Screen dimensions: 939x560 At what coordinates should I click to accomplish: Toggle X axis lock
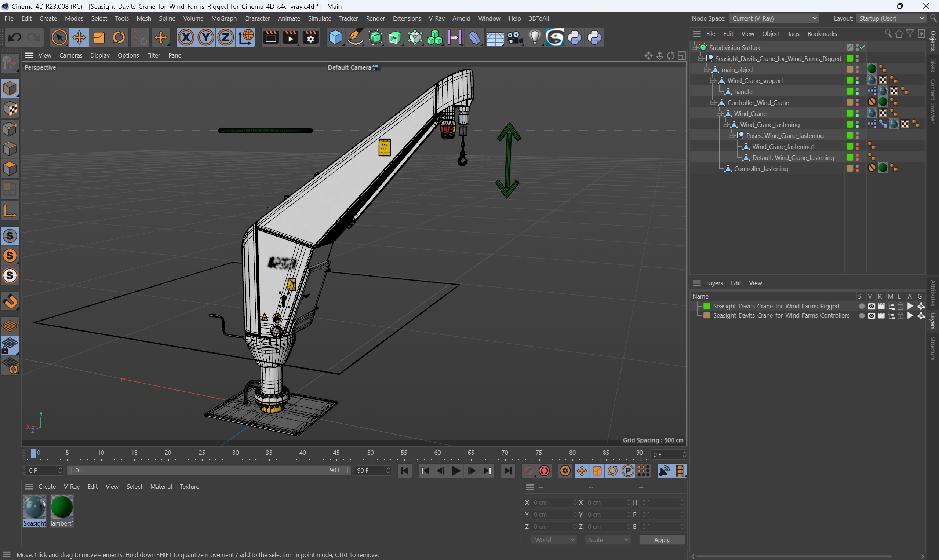pos(186,37)
